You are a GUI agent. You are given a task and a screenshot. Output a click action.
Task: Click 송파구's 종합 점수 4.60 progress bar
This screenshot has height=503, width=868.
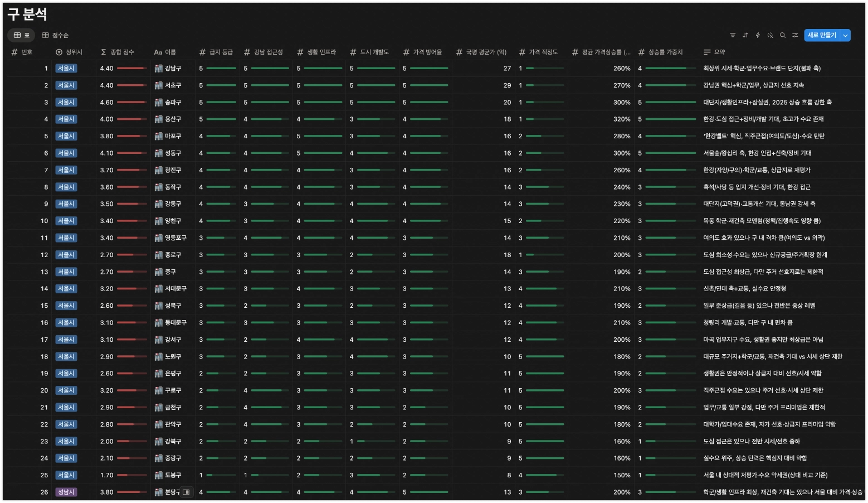click(132, 103)
